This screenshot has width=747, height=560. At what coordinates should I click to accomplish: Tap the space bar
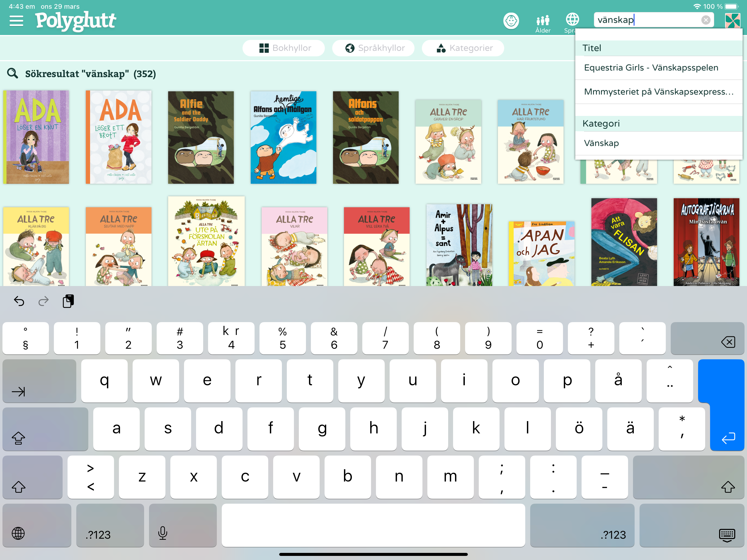(373, 526)
